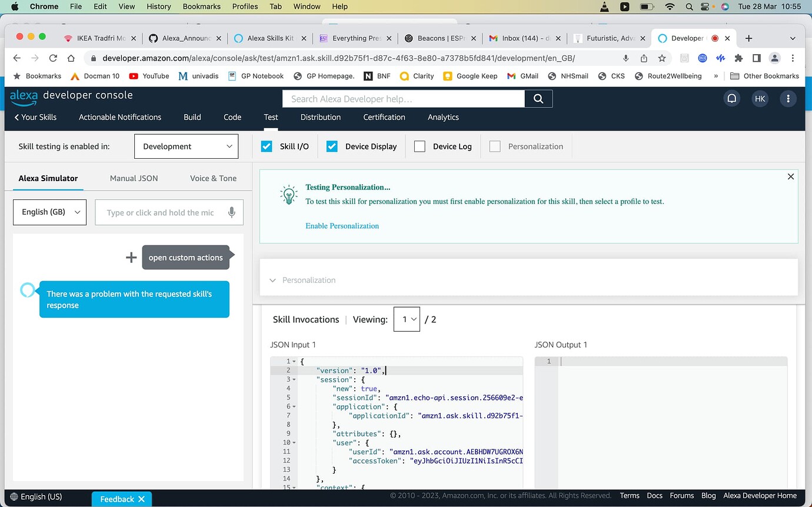The height and width of the screenshot is (507, 812).
Task: Enable the Device Log checkbox
Action: 419,146
